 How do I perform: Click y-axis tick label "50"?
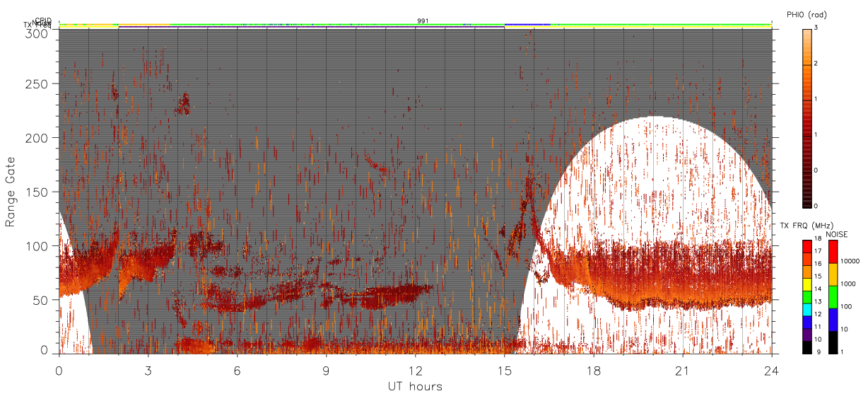41,300
